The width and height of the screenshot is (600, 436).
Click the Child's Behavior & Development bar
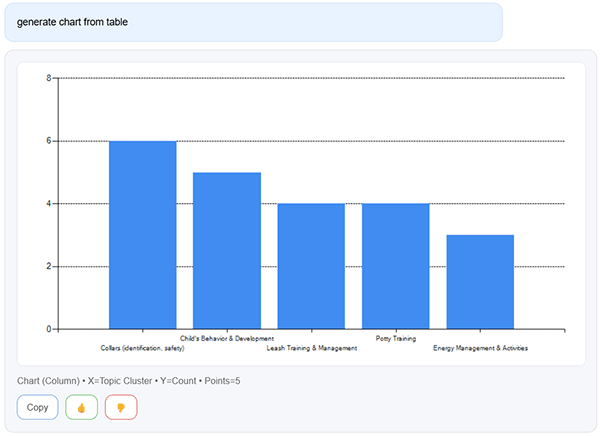[227, 251]
